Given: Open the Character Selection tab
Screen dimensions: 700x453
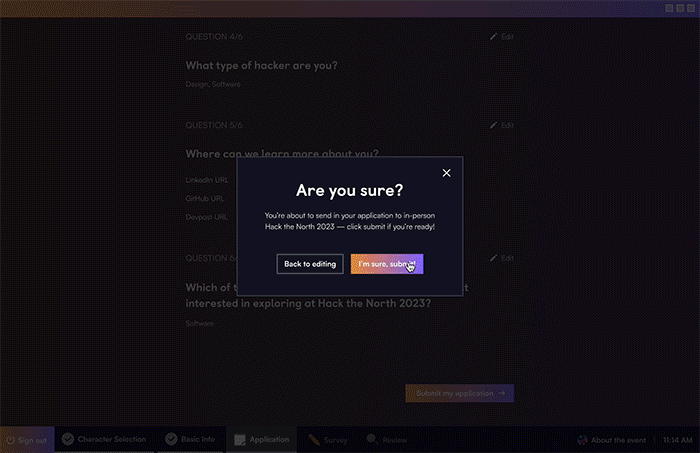Looking at the screenshot, I should pyautogui.click(x=104, y=440).
